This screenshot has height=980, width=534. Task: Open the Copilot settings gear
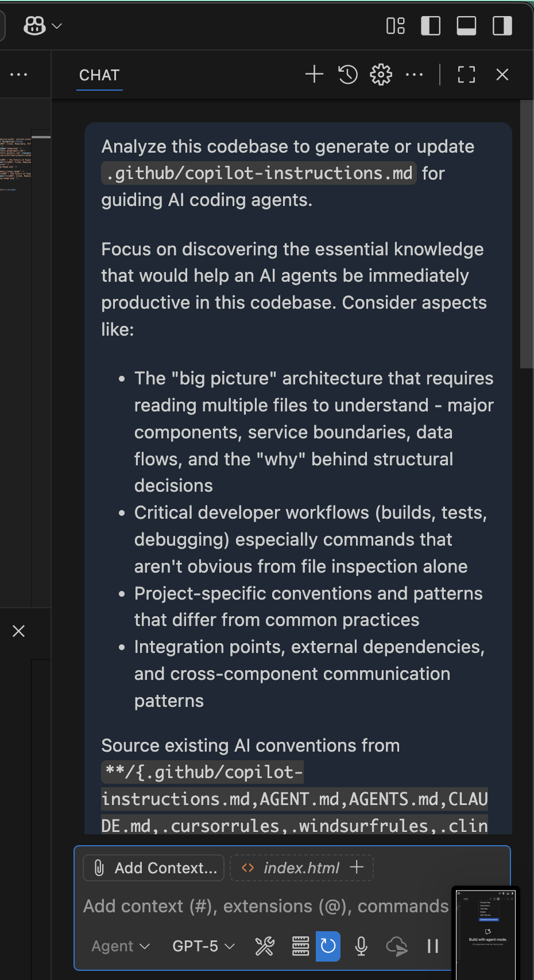381,74
